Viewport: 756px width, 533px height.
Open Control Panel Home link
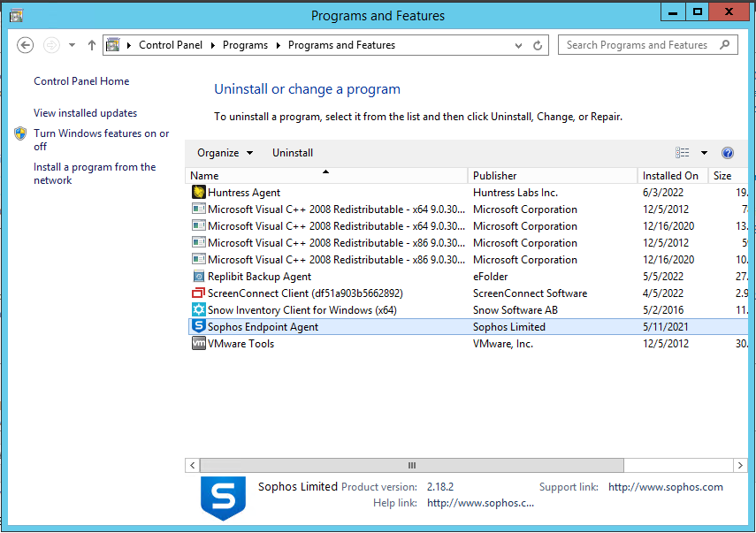click(x=81, y=81)
